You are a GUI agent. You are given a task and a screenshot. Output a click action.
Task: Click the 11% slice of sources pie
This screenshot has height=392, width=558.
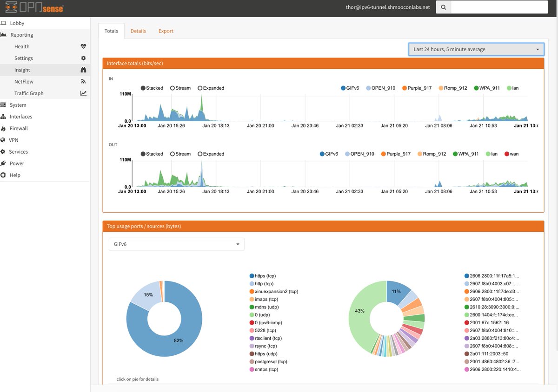click(396, 292)
